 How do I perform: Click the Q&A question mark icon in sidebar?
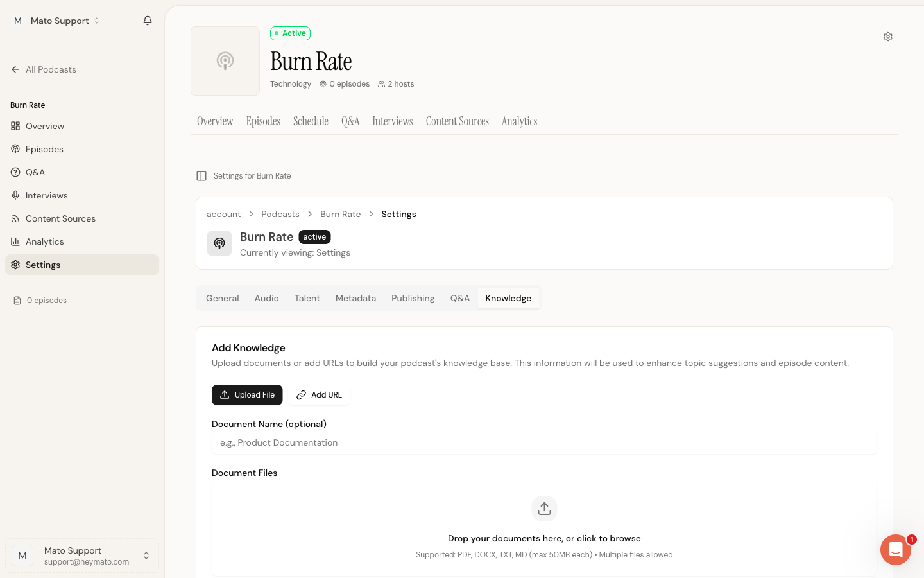click(x=15, y=172)
